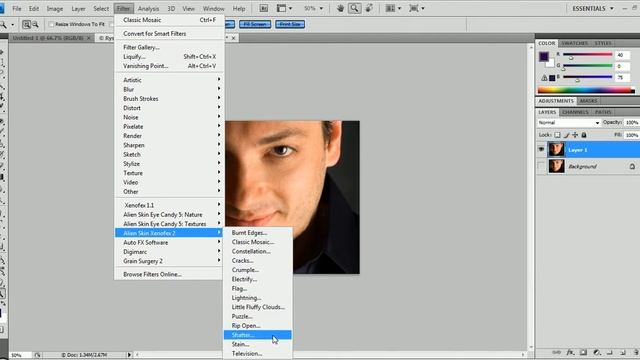Click the link layers chain icon
The image size is (640, 360).
(x=556, y=352)
